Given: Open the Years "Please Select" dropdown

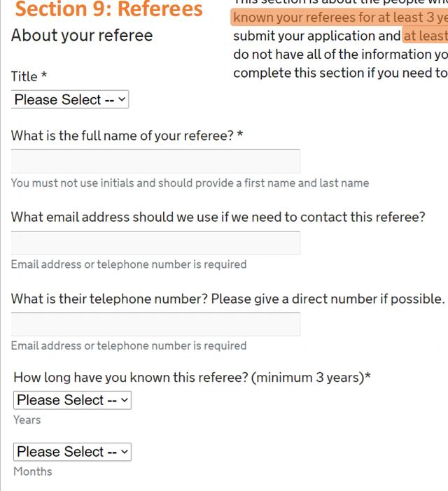Looking at the screenshot, I should pyautogui.click(x=72, y=400).
